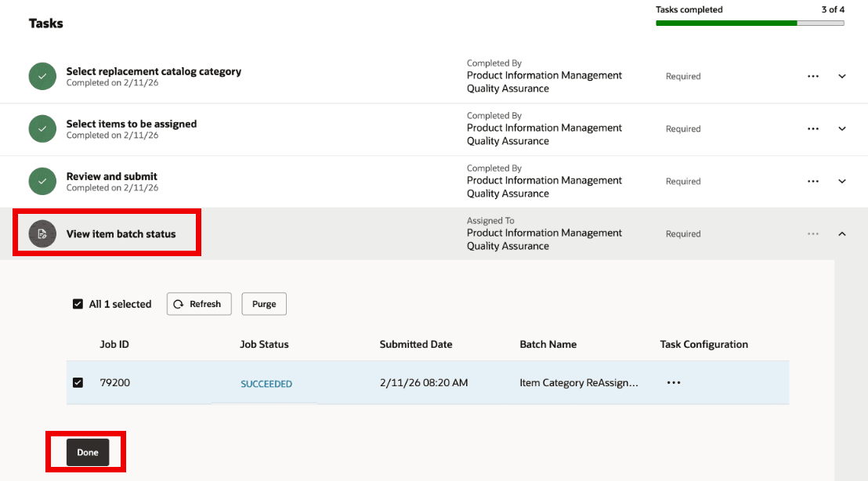Open actions menu on View item batch status
This screenshot has height=481, width=868.
[x=812, y=233]
